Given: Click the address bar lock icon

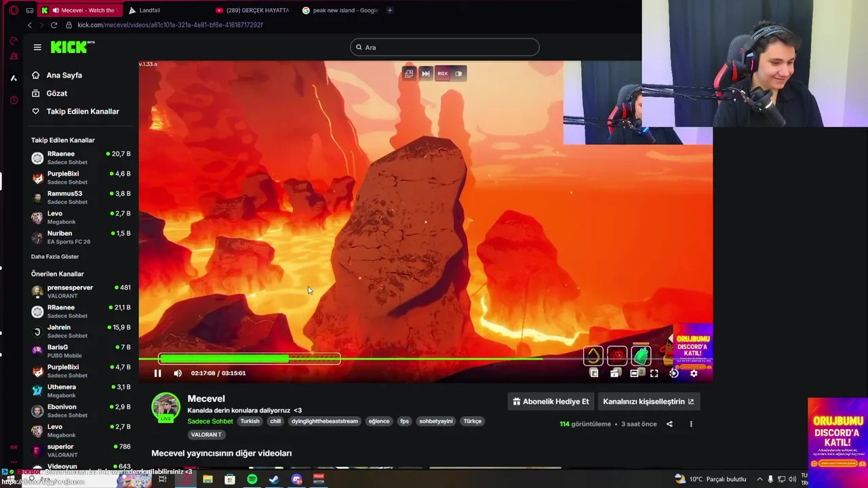Looking at the screenshot, I should click(68, 25).
